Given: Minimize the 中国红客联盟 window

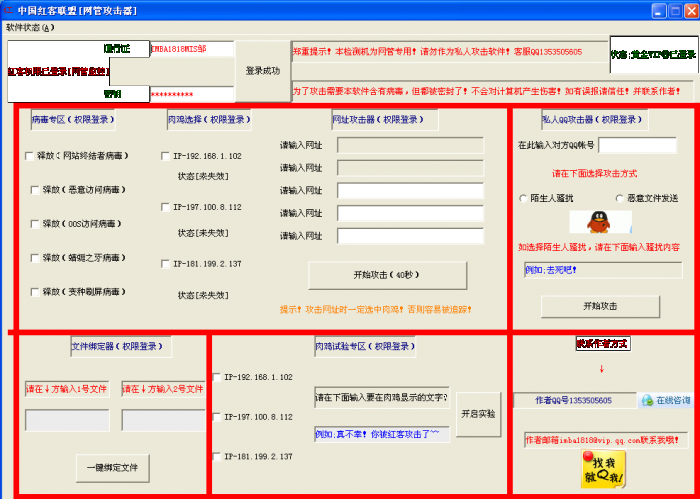Looking at the screenshot, I should click(x=659, y=11).
